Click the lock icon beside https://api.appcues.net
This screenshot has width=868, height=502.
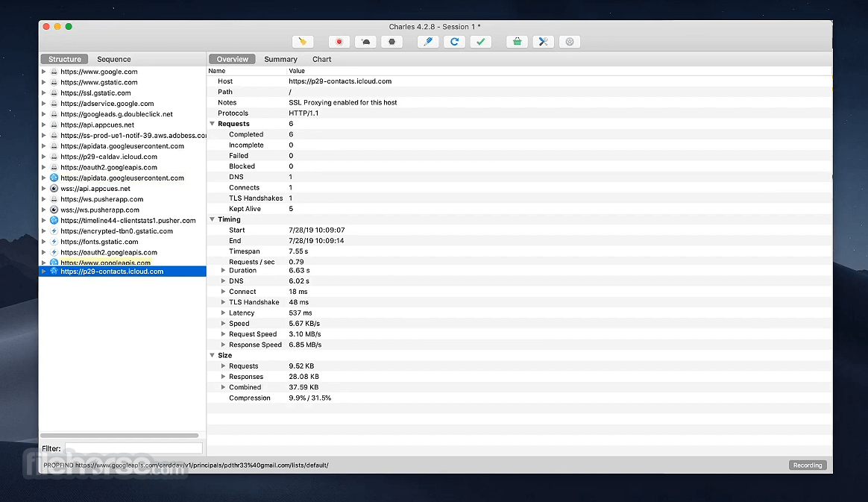[54, 125]
